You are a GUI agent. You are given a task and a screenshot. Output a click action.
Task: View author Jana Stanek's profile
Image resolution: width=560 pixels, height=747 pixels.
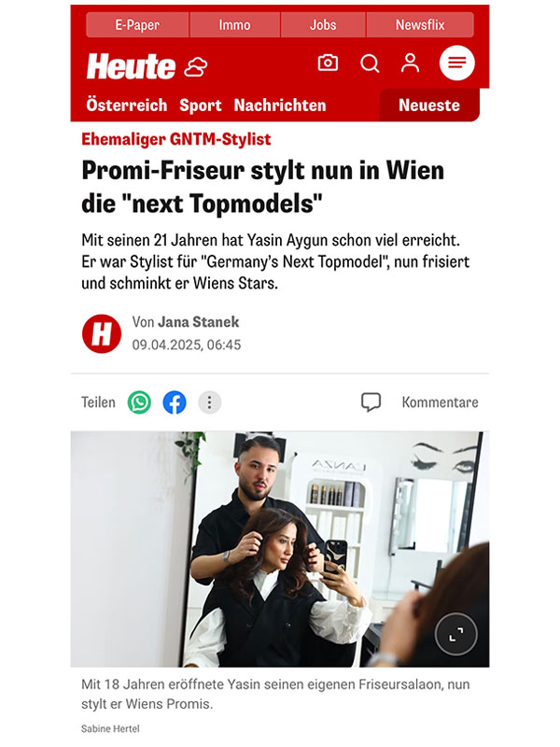point(198,322)
